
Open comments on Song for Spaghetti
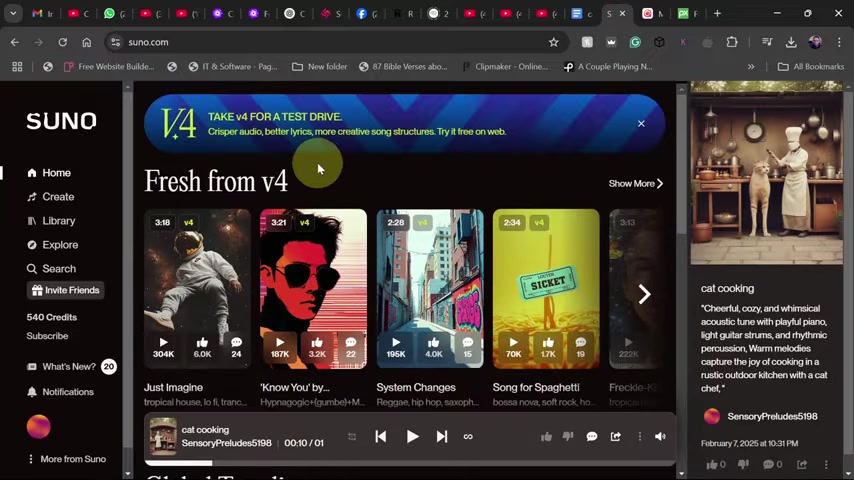581,347
